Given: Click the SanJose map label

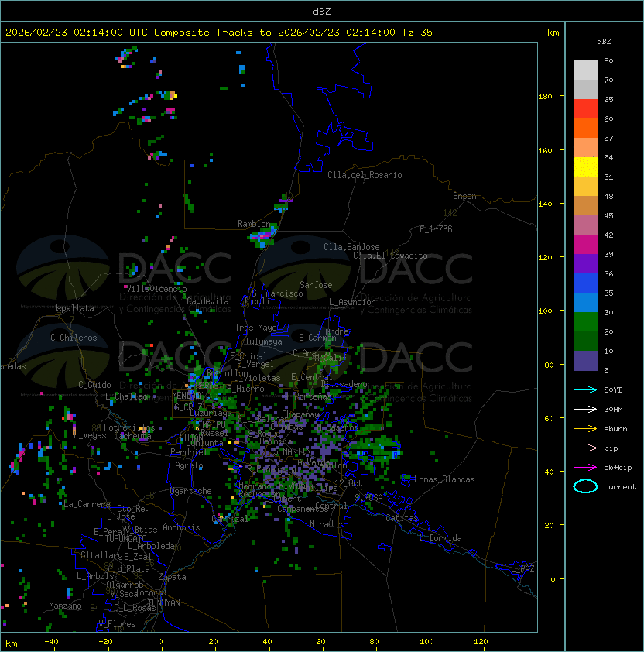Looking at the screenshot, I should [x=316, y=285].
